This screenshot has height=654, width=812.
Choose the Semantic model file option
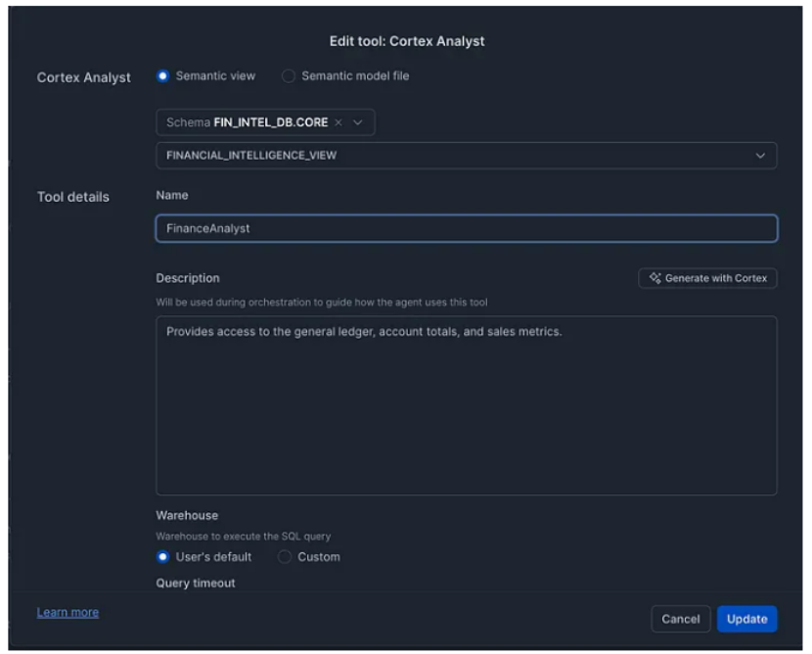point(289,76)
